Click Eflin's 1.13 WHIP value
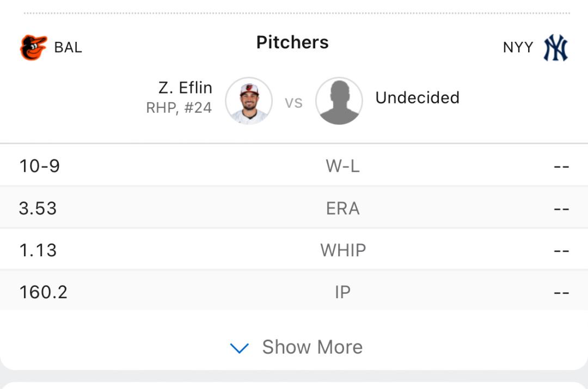 coord(38,250)
